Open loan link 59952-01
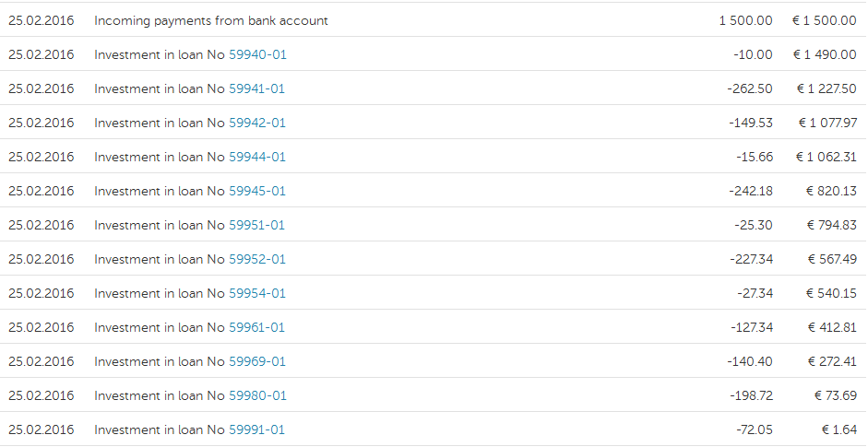Image resolution: width=868 pixels, height=447 pixels. tap(257, 260)
